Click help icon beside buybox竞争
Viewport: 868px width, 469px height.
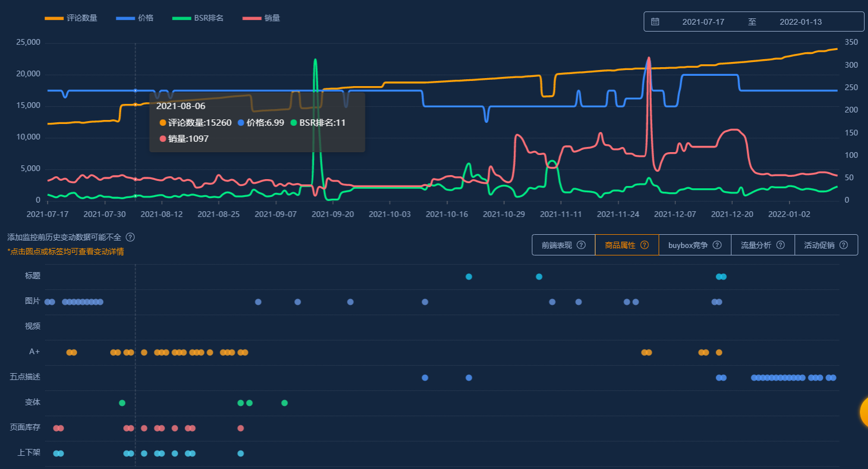(x=717, y=245)
